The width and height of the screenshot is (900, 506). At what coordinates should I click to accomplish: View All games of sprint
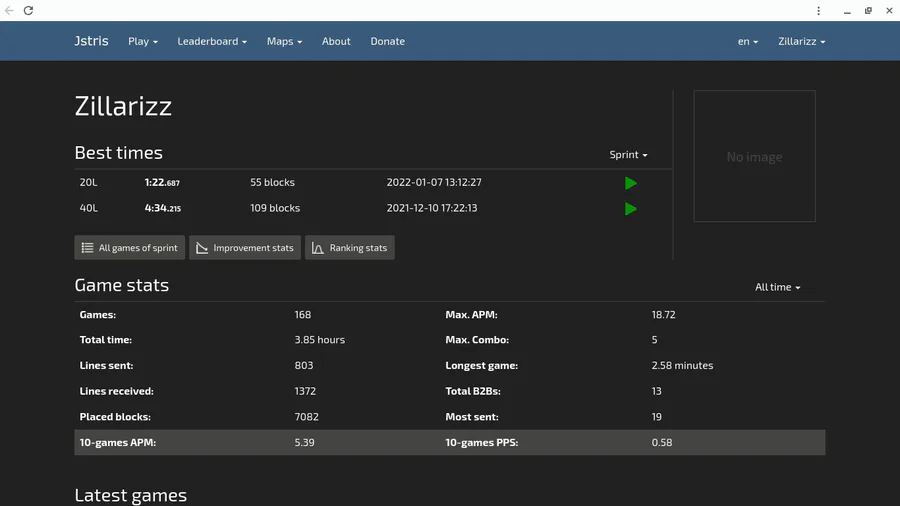coord(130,248)
